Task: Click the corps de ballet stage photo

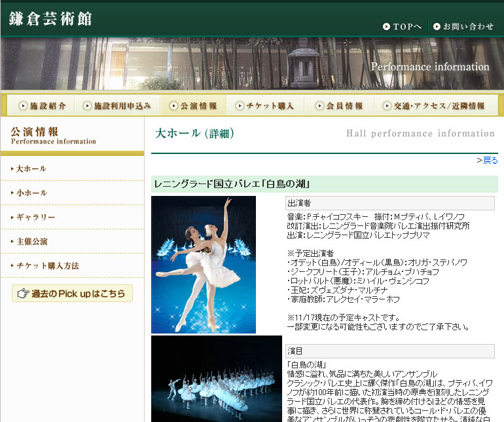Action: click(216, 379)
